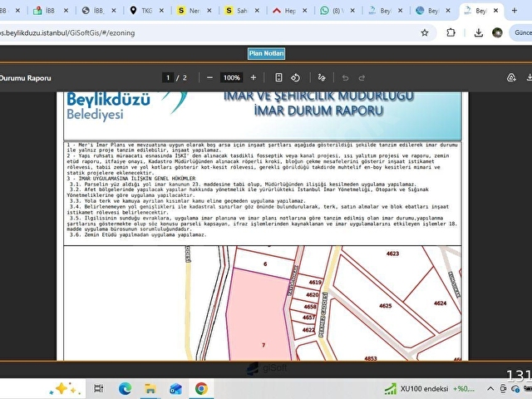532x399 pixels.
Task: Click the Günce update button in Chrome
Action: pyautogui.click(x=521, y=32)
